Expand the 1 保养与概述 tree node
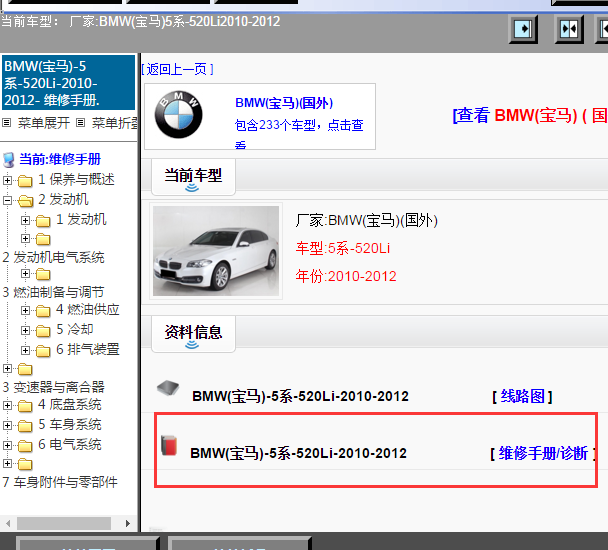 click(7, 180)
